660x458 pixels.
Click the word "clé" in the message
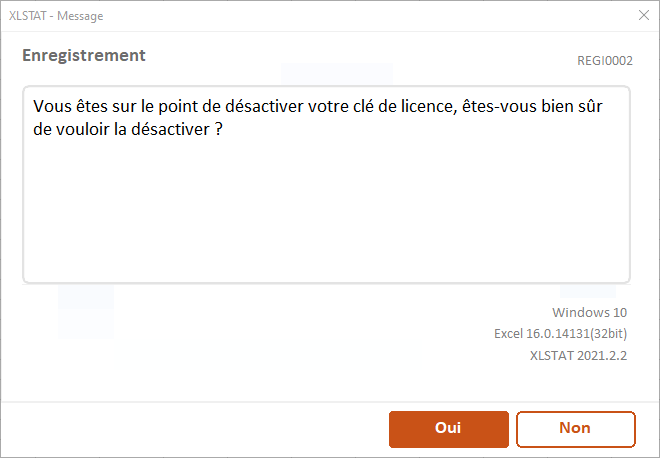pyautogui.click(x=364, y=106)
